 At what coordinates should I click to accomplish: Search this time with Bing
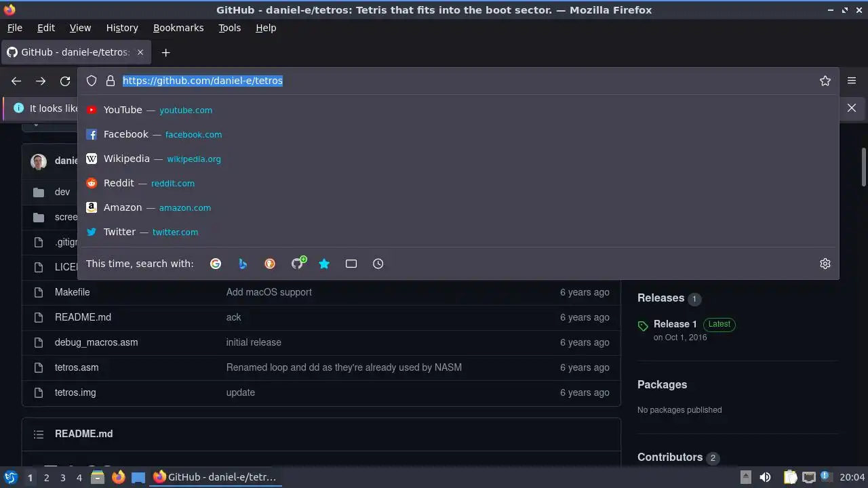point(243,264)
